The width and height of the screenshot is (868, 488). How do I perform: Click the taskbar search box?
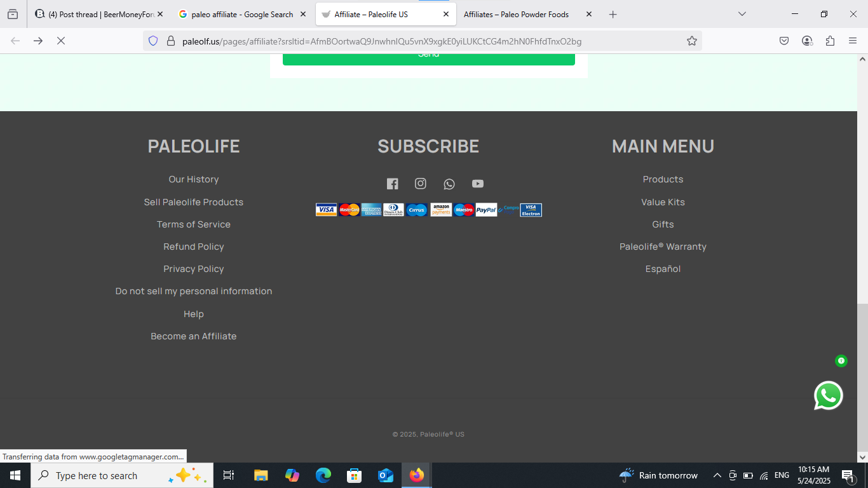(x=122, y=475)
